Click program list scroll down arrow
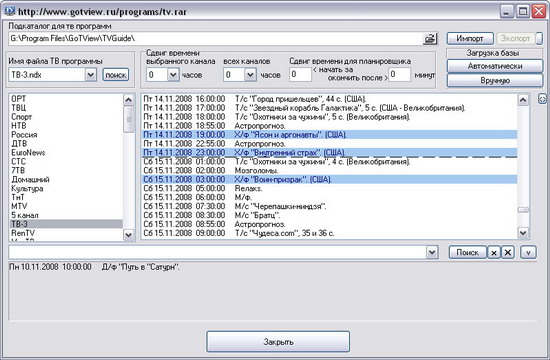The image size is (550, 360). pyautogui.click(x=523, y=233)
